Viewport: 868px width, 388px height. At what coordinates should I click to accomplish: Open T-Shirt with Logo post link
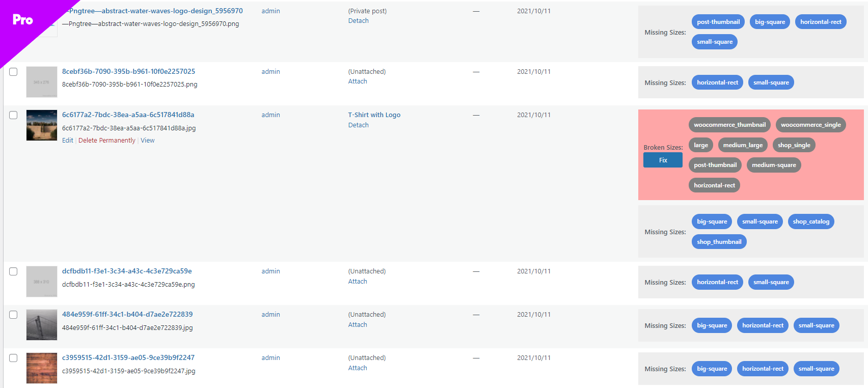click(x=374, y=115)
